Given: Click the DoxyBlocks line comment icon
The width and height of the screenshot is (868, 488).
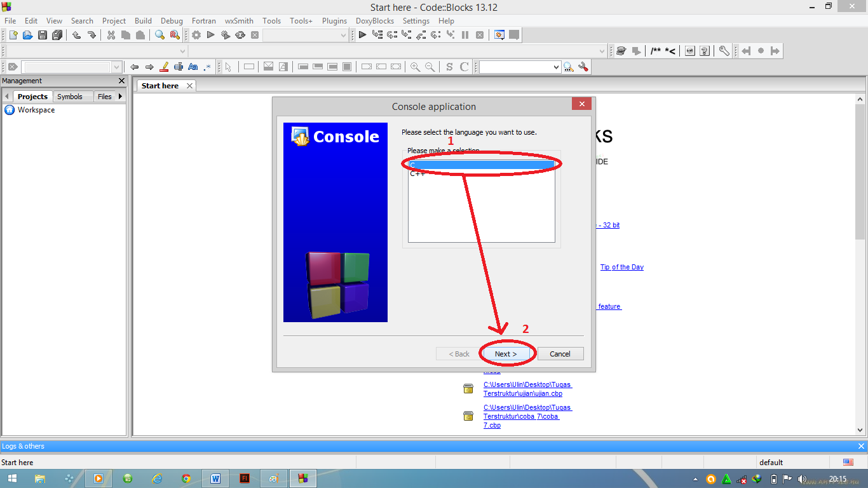Looking at the screenshot, I should click(x=670, y=51).
